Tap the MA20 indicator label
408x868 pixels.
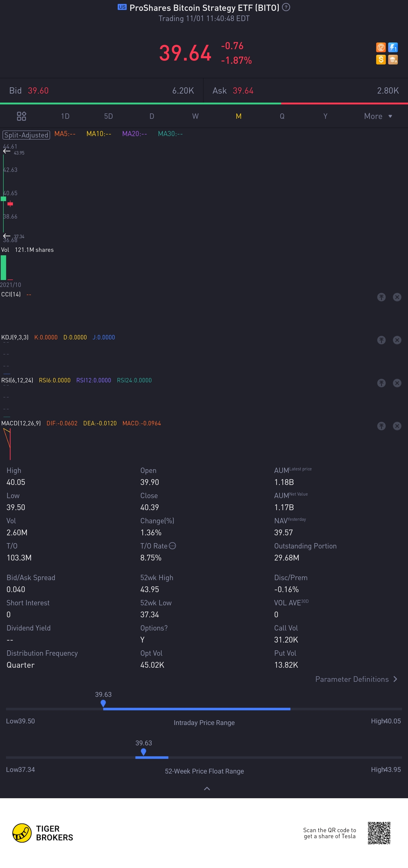click(135, 134)
